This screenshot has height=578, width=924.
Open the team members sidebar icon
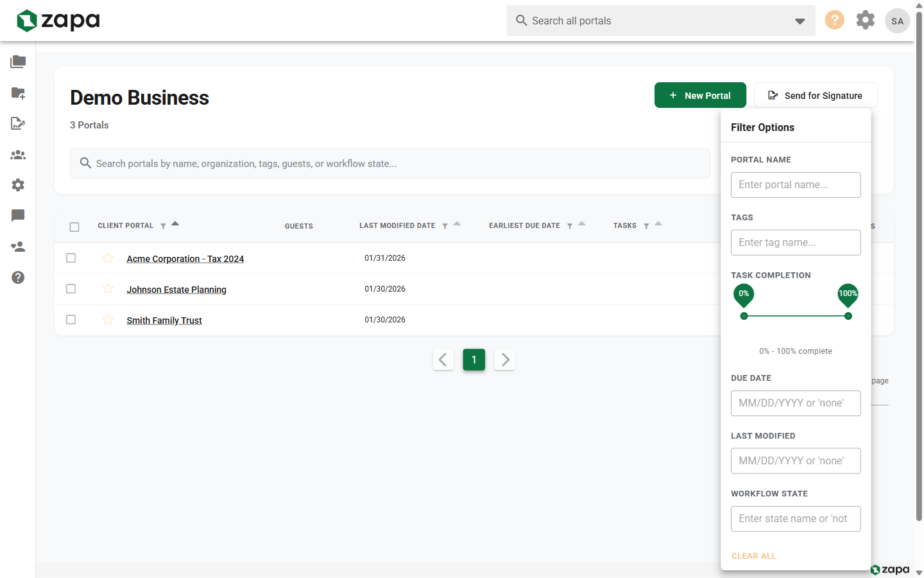(x=18, y=155)
